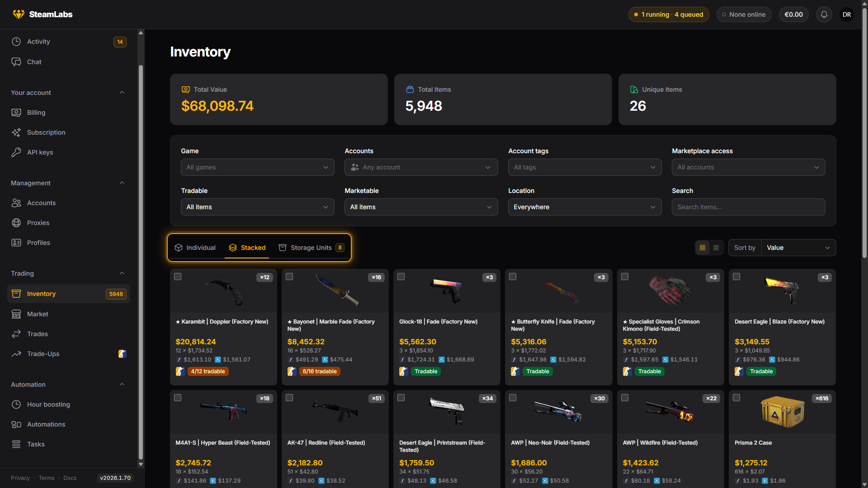Click the notifications bell icon

tap(824, 14)
